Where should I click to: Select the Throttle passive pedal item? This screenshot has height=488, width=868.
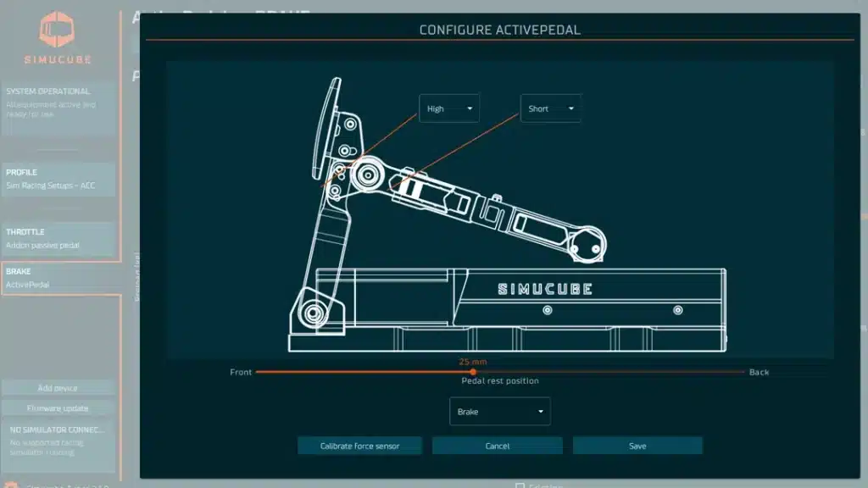[59, 239]
